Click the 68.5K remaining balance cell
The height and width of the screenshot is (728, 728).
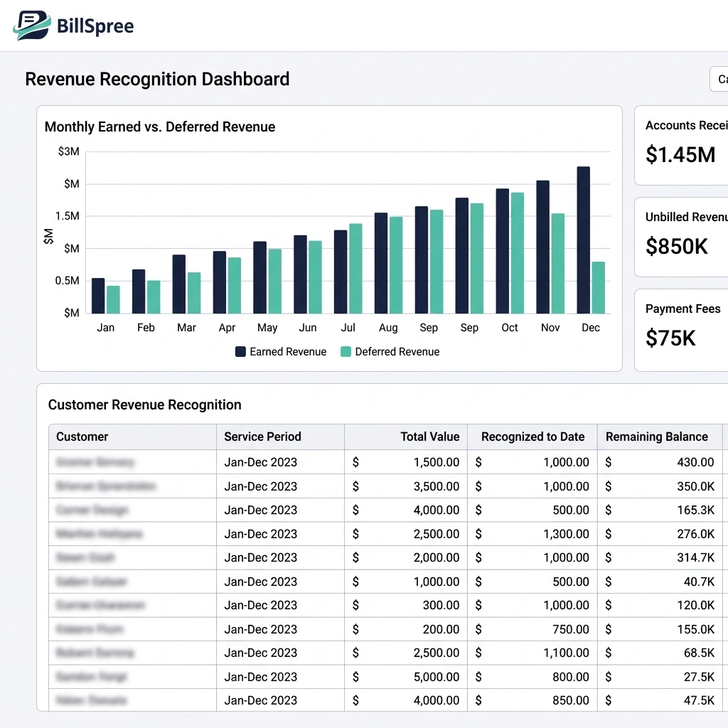pyautogui.click(x=660, y=653)
